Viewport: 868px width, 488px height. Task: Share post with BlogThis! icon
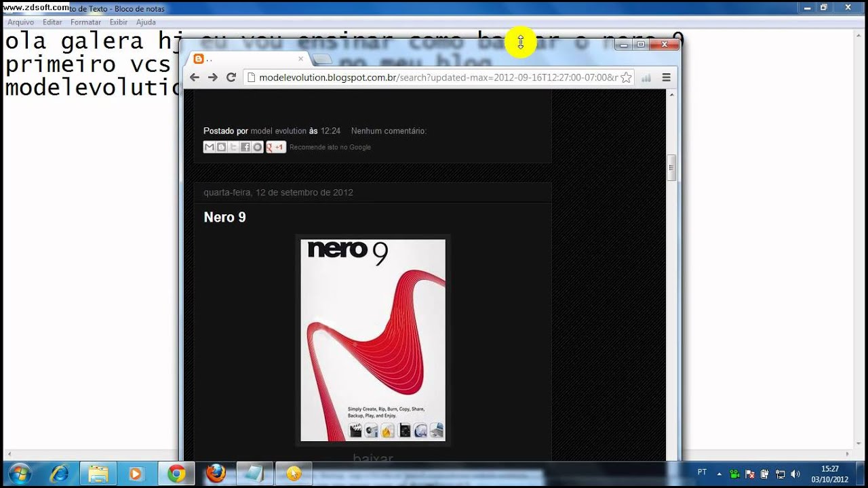(x=221, y=147)
